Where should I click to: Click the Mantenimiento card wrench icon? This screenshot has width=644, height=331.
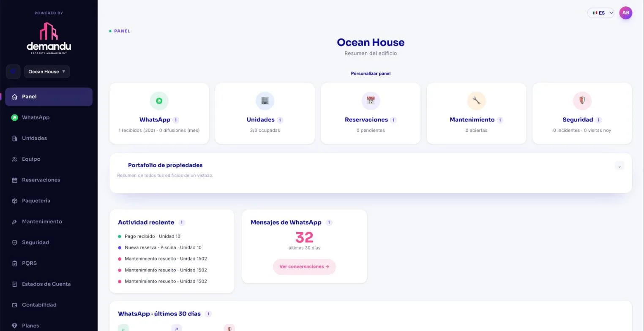(x=476, y=101)
